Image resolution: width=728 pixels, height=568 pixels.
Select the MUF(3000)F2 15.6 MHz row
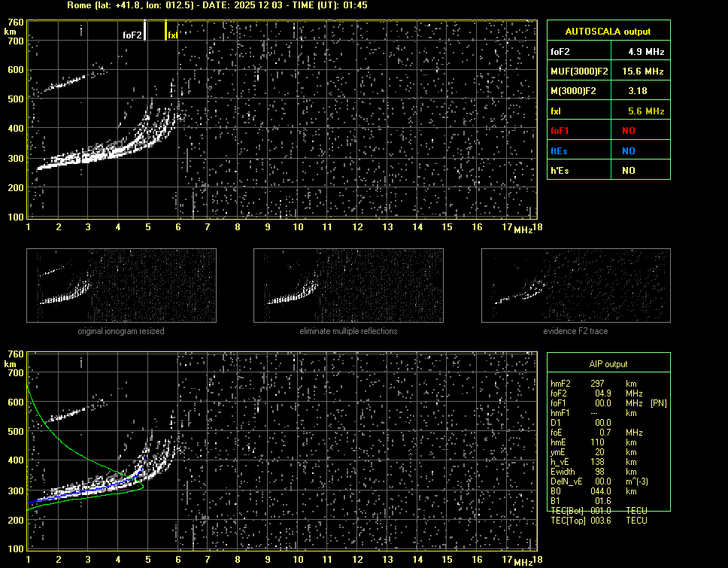[x=608, y=71]
